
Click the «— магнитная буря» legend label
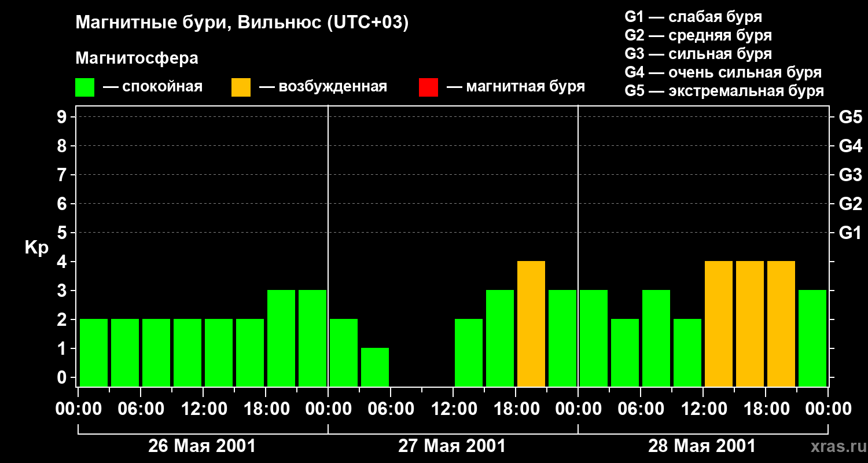click(x=516, y=87)
